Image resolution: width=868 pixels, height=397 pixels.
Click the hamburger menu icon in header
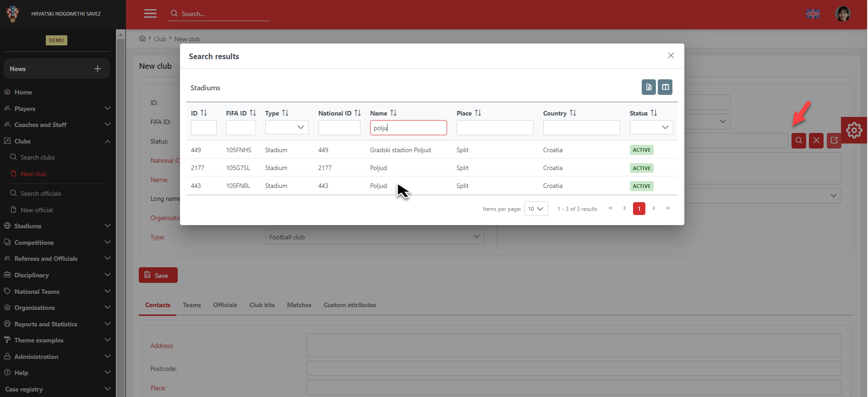[x=150, y=14]
